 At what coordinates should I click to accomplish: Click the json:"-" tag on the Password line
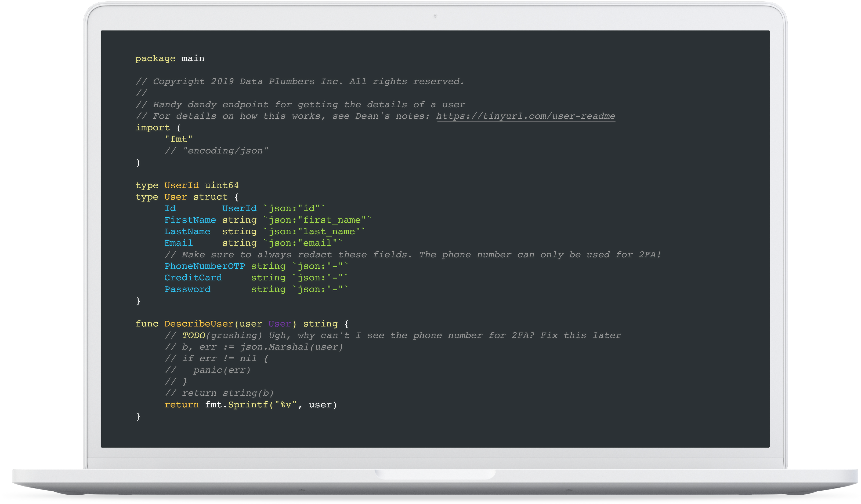click(320, 289)
